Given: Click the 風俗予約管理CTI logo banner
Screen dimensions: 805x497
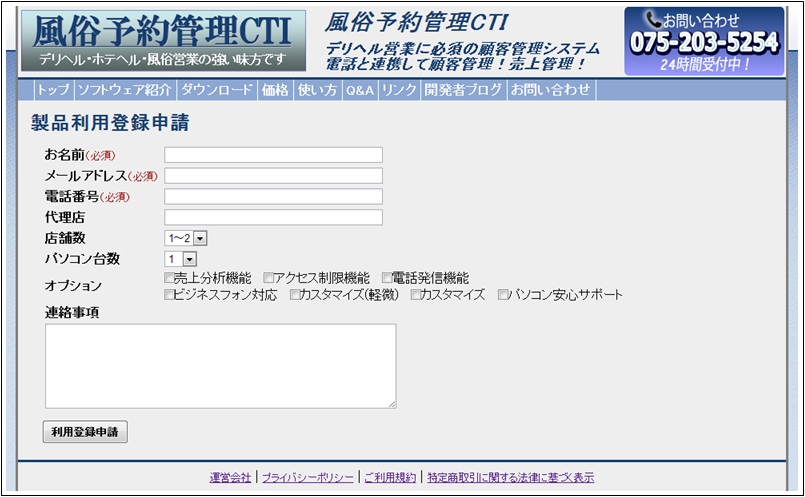Looking at the screenshot, I should pos(163,41).
